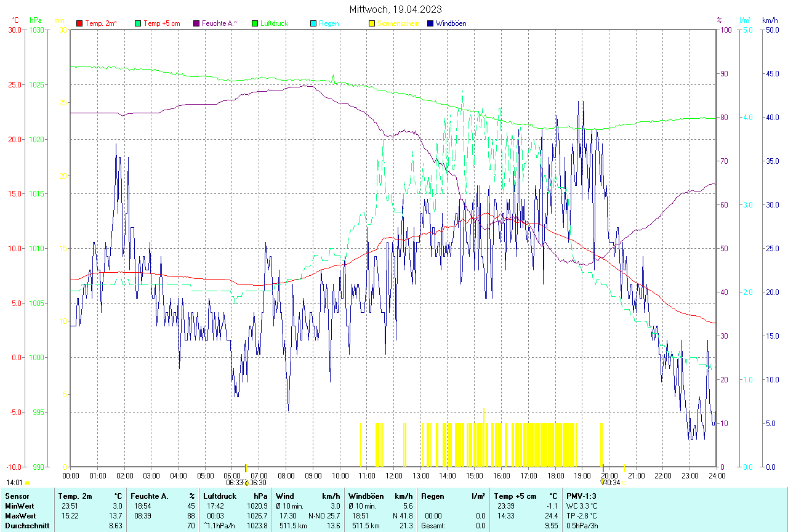The height and width of the screenshot is (532, 788).
Task: Click the max temperature value 13.7
Action: (116, 515)
